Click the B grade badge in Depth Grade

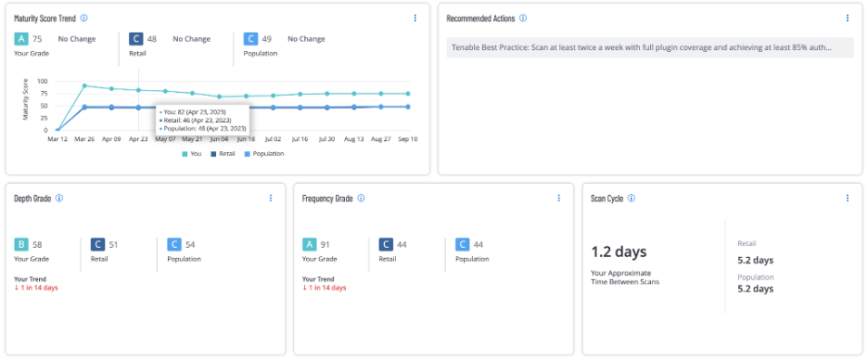pos(21,244)
